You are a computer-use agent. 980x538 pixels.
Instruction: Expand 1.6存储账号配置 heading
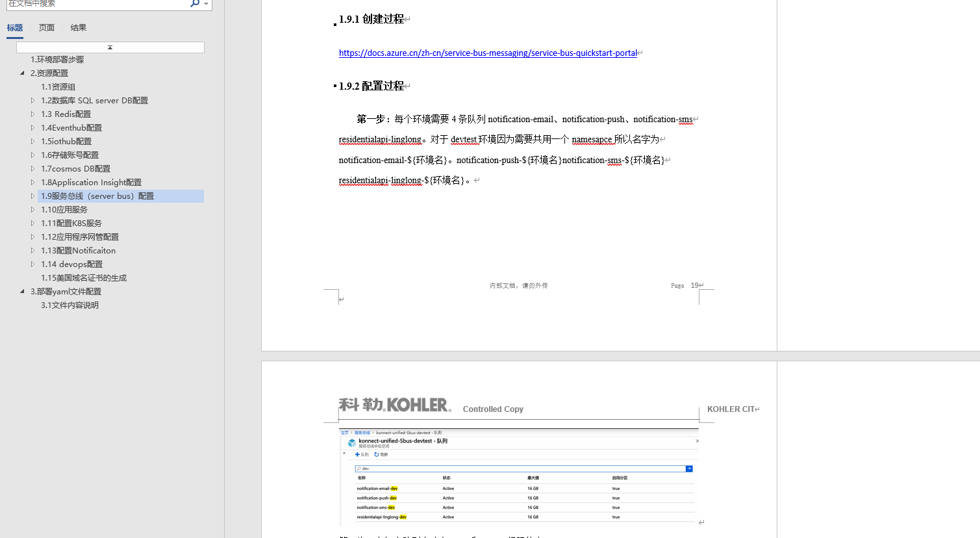[x=32, y=155]
